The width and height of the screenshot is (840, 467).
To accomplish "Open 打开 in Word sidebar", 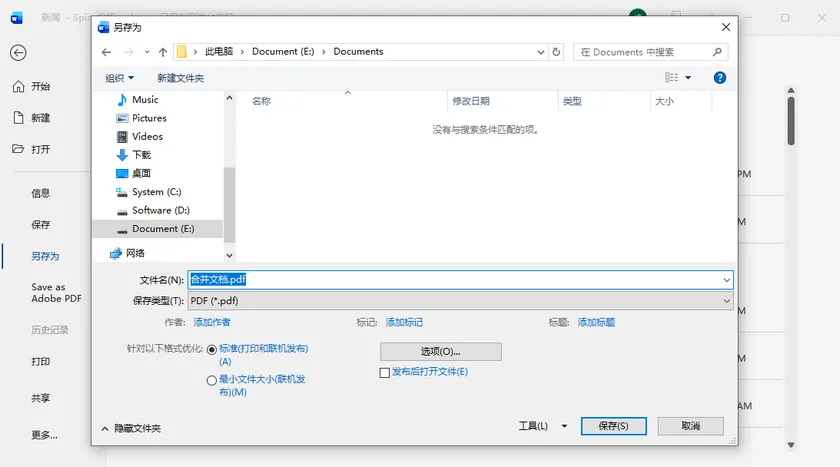I will (32, 149).
